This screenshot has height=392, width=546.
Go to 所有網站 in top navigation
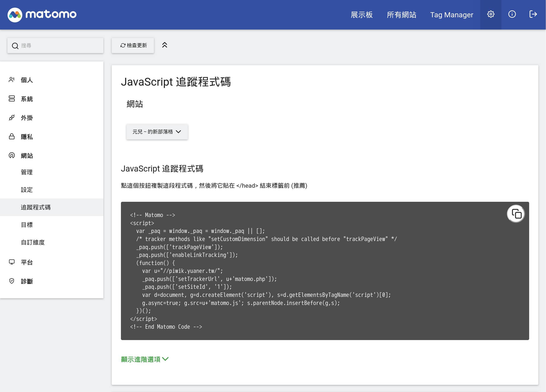[401, 15]
